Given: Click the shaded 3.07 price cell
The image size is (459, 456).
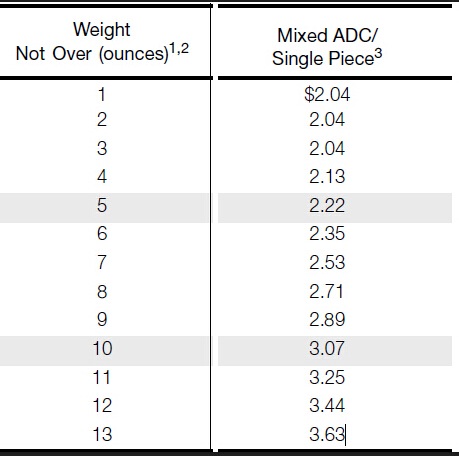Looking at the screenshot, I should (x=335, y=351).
